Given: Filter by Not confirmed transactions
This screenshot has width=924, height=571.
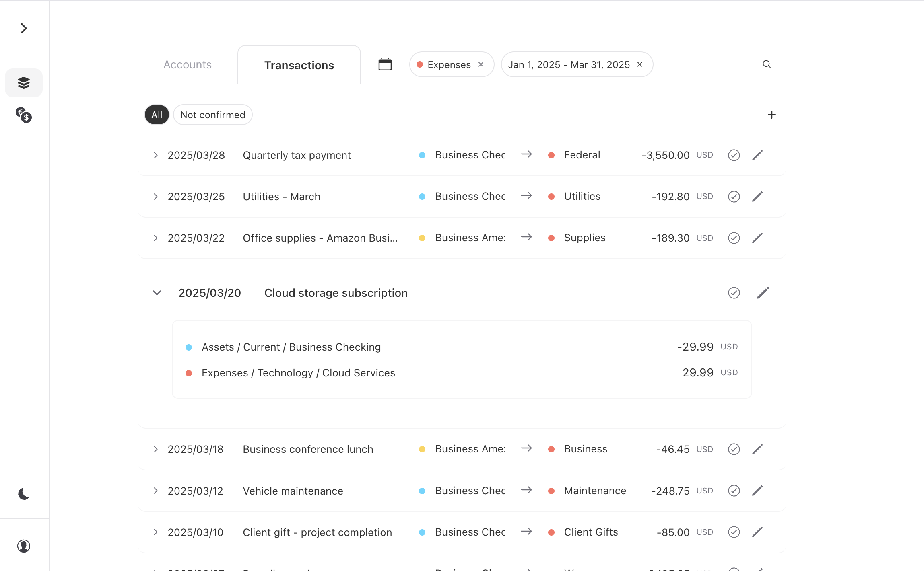Looking at the screenshot, I should [212, 115].
